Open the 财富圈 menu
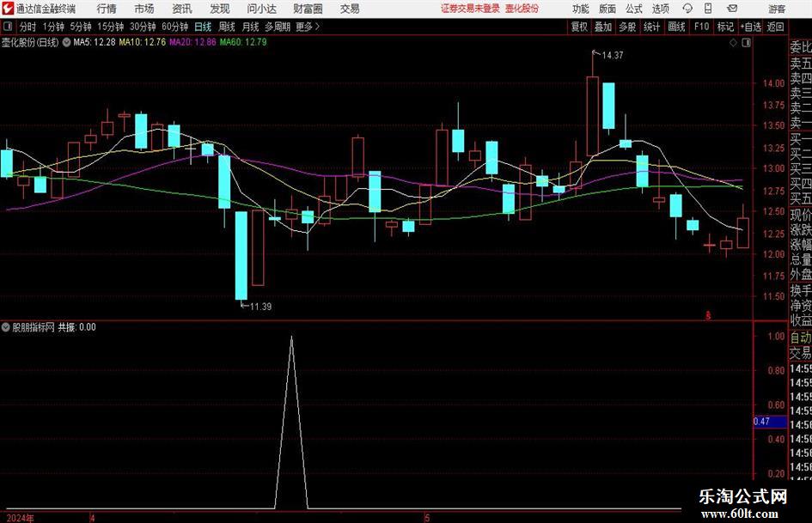Viewport: 812px width, 523px height. [308, 9]
